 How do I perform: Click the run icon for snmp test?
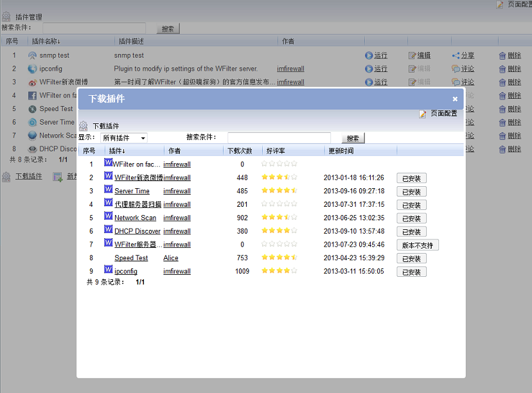click(x=369, y=56)
